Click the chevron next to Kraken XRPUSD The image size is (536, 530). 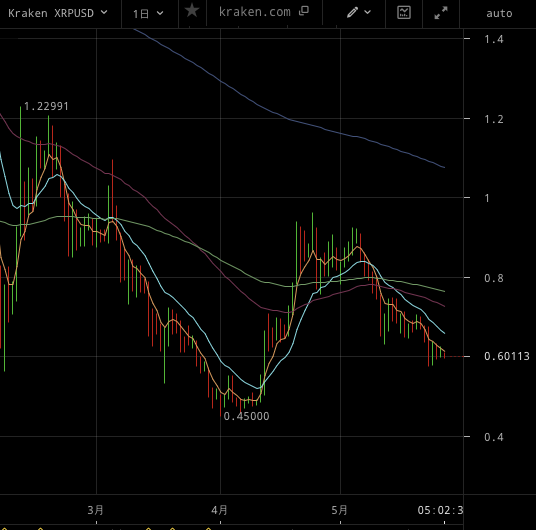(104, 12)
